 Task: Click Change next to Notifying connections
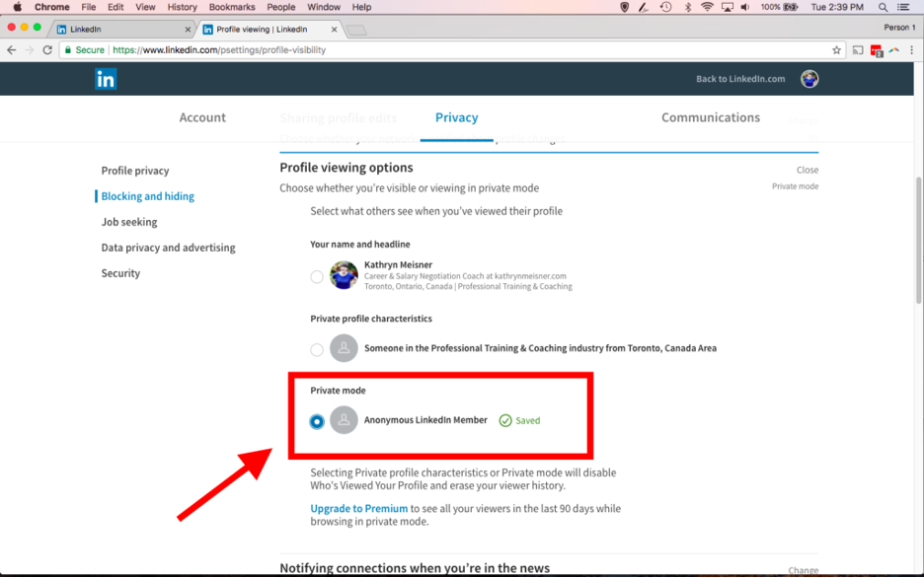[x=804, y=570]
